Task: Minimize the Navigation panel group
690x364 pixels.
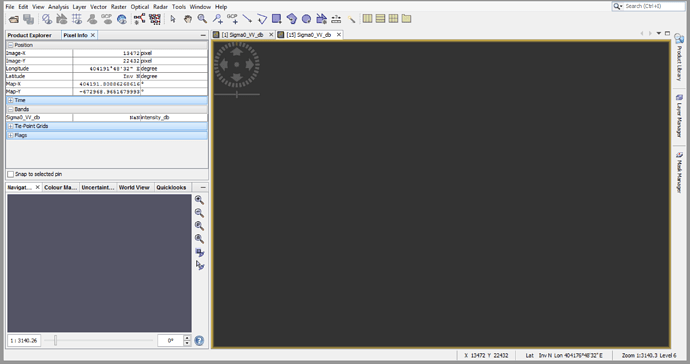Action: [203, 188]
